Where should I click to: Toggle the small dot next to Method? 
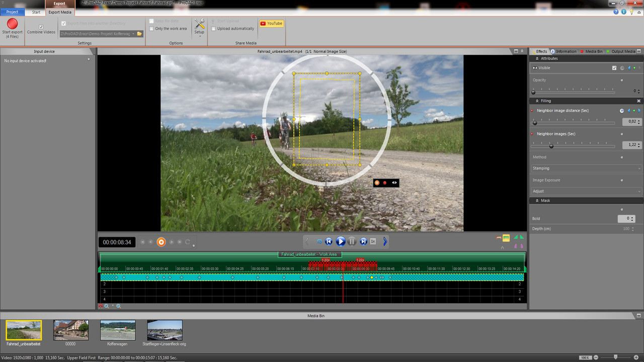coord(622,157)
